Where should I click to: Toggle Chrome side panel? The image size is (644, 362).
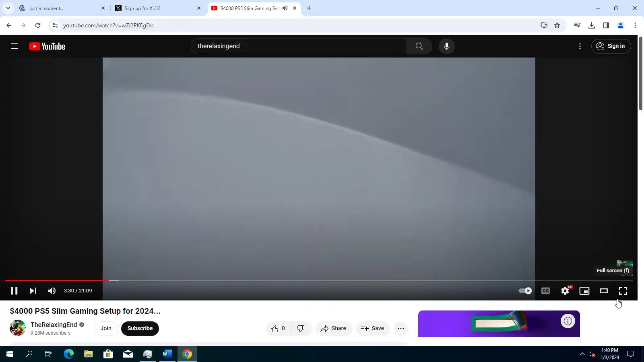tap(606, 25)
